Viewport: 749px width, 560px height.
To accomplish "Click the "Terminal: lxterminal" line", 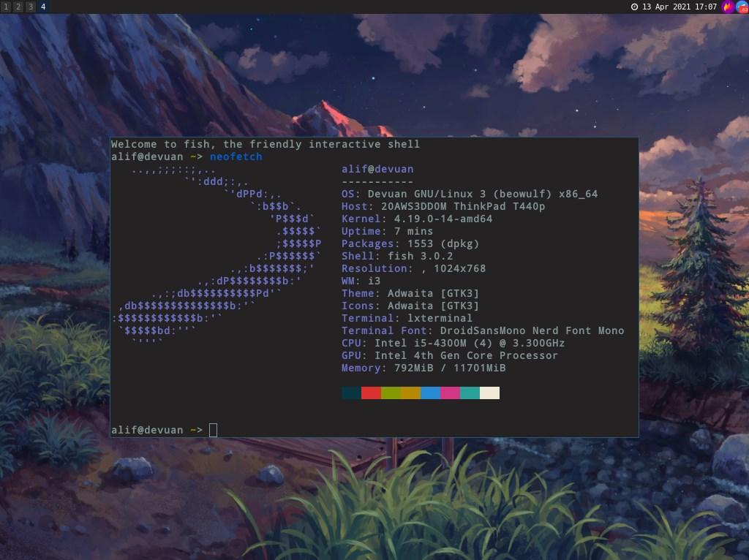I will [x=407, y=318].
